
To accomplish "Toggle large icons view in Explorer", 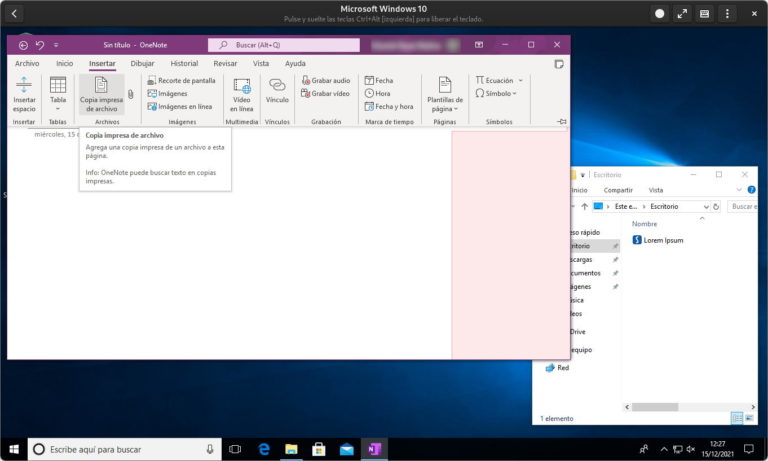I will coord(749,418).
